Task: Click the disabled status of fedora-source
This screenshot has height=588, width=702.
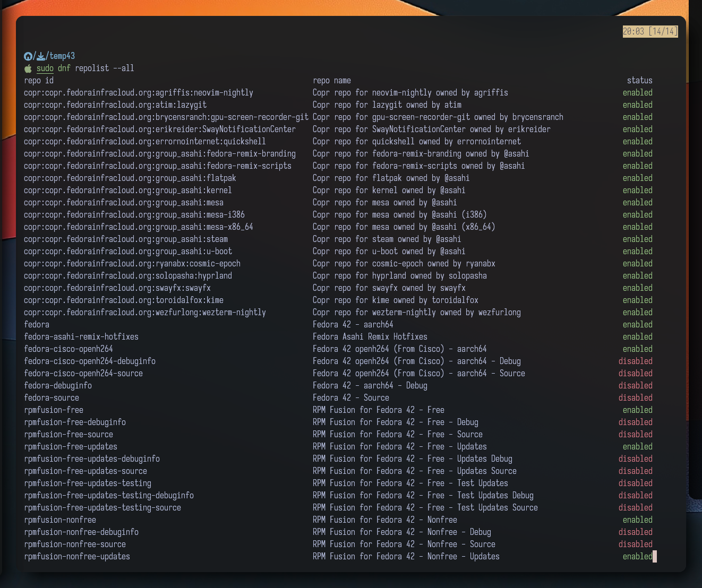Action: pyautogui.click(x=636, y=397)
